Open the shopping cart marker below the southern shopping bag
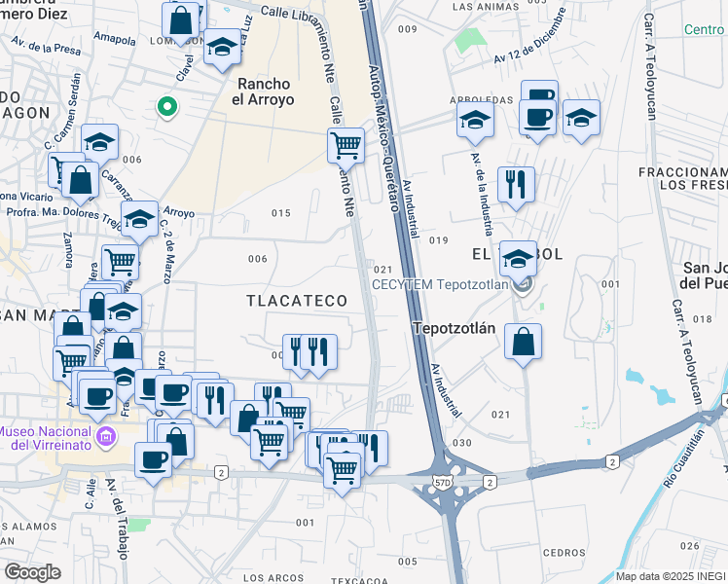 pyautogui.click(x=269, y=447)
